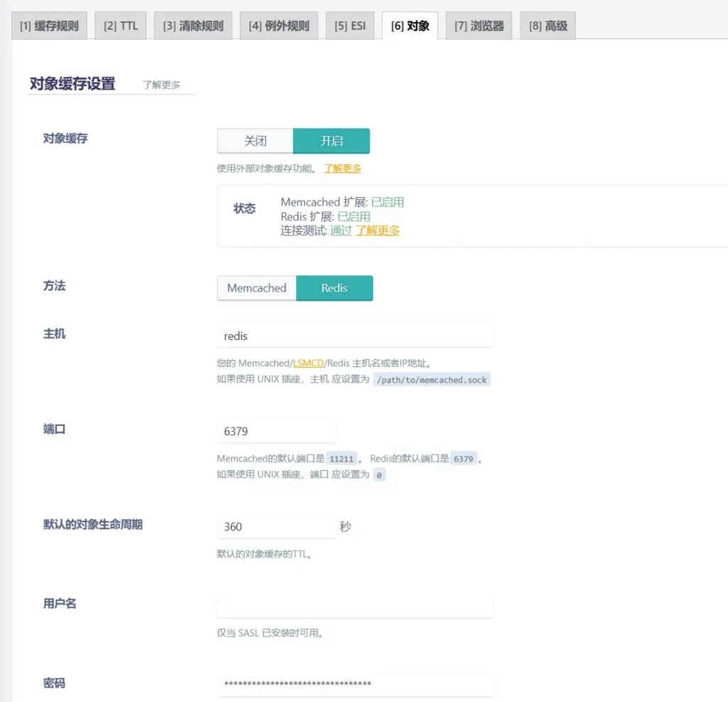Click the 默认的对象缓存的TTL hint text
The height and width of the screenshot is (702, 728).
click(x=264, y=554)
